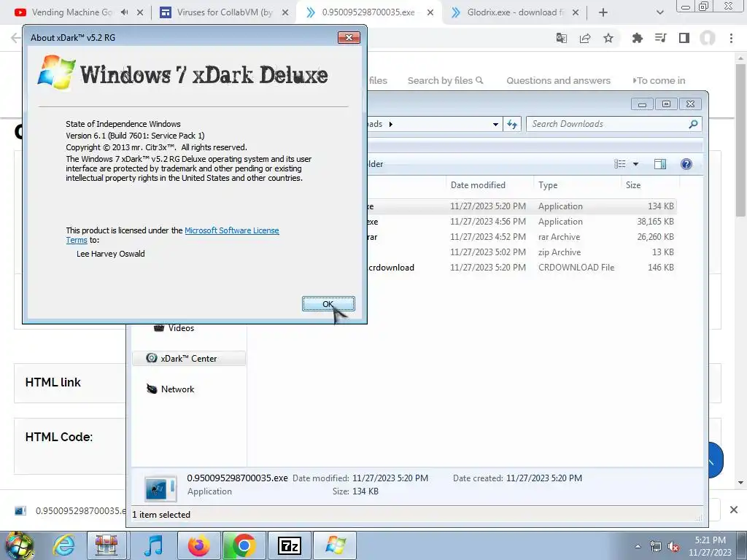The image size is (747, 560).
Task: Launch Internet Explorer from the taskbar
Action: click(x=63, y=545)
